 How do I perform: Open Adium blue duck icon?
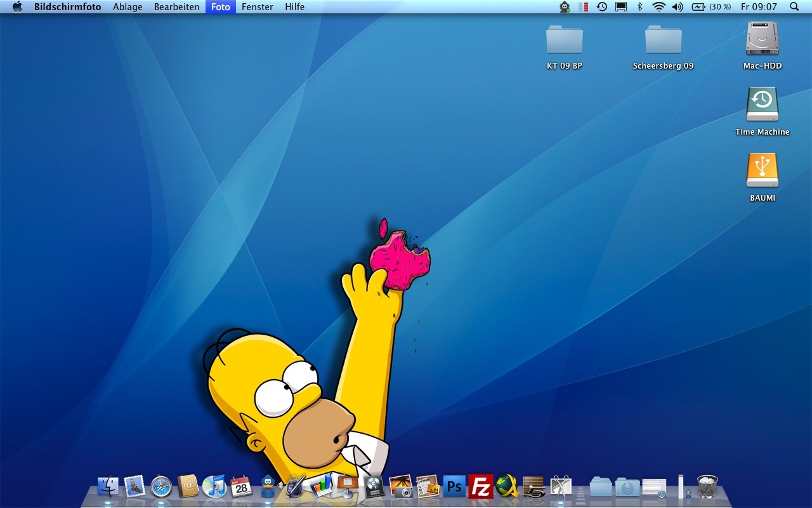click(268, 487)
